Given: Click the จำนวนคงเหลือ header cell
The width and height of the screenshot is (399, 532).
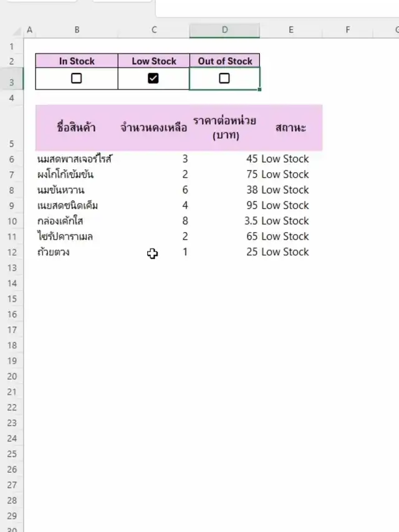Looking at the screenshot, I should coord(153,128).
